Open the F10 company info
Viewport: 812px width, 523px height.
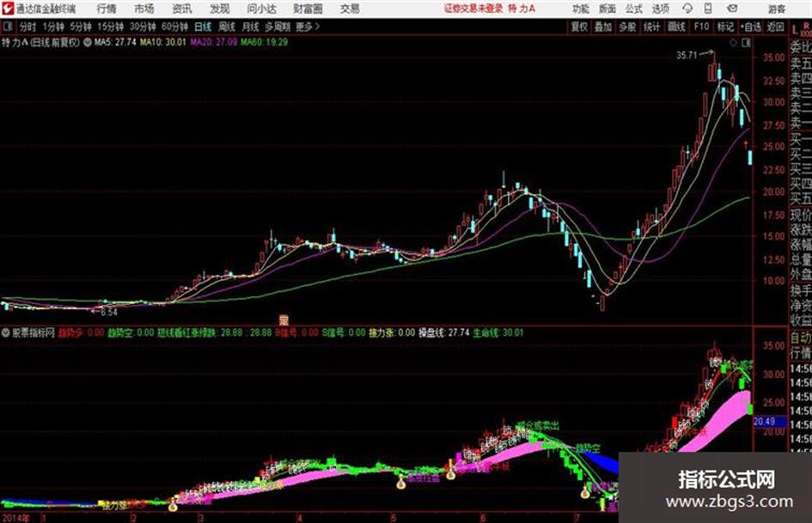[702, 27]
